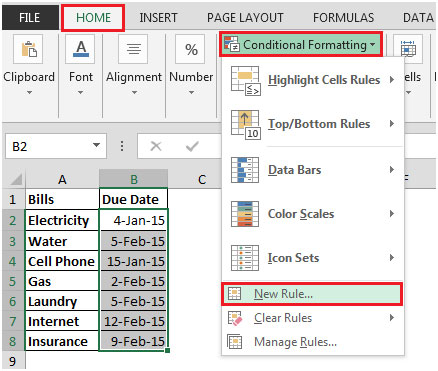The image size is (438, 371).
Task: Expand the Name Box dropdown arrow
Action: 96,145
